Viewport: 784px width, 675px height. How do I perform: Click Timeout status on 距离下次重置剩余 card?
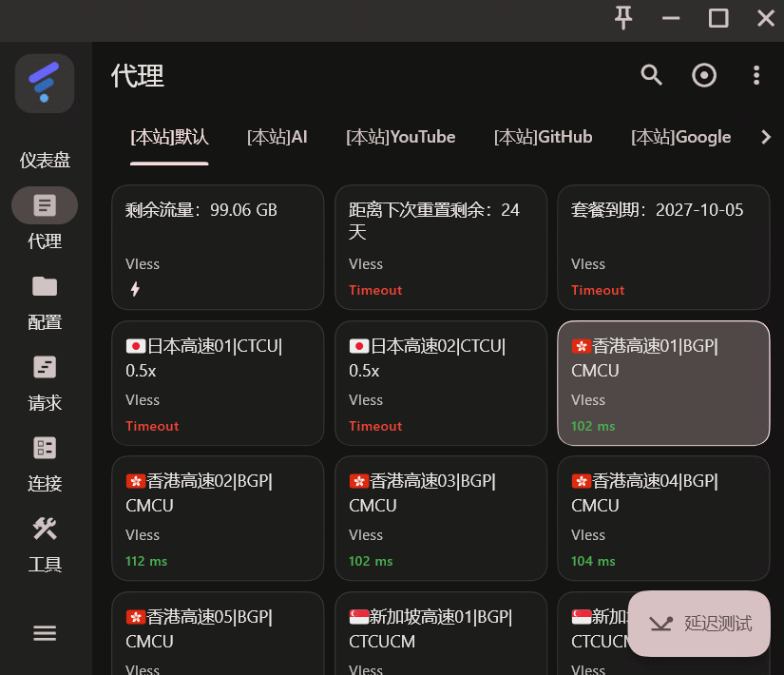[375, 290]
